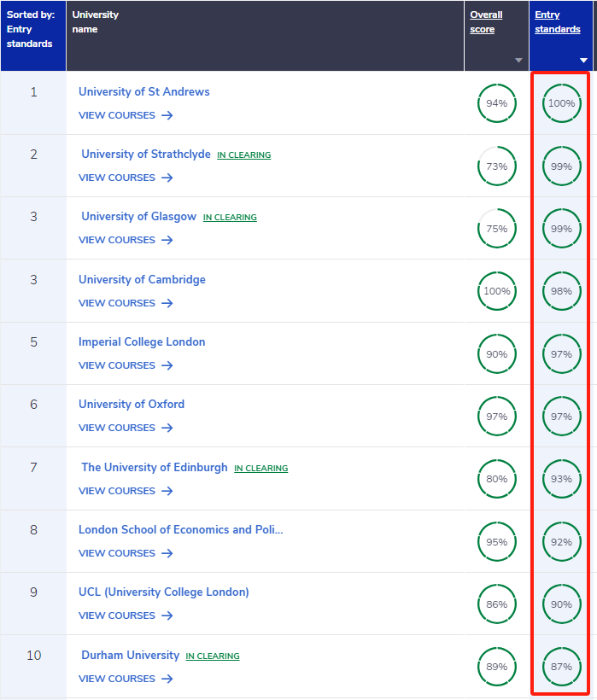Click Cambridge 98% entry standards circle
Image resolution: width=597 pixels, height=700 pixels.
[562, 291]
